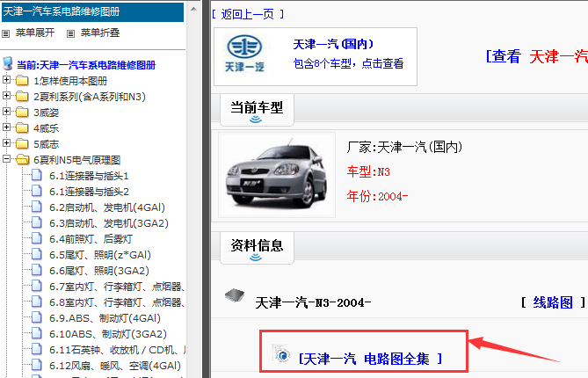This screenshot has width=588, height=378.
Task: Click folder icon of 1怎样使用本图册
Action: tap(22, 81)
